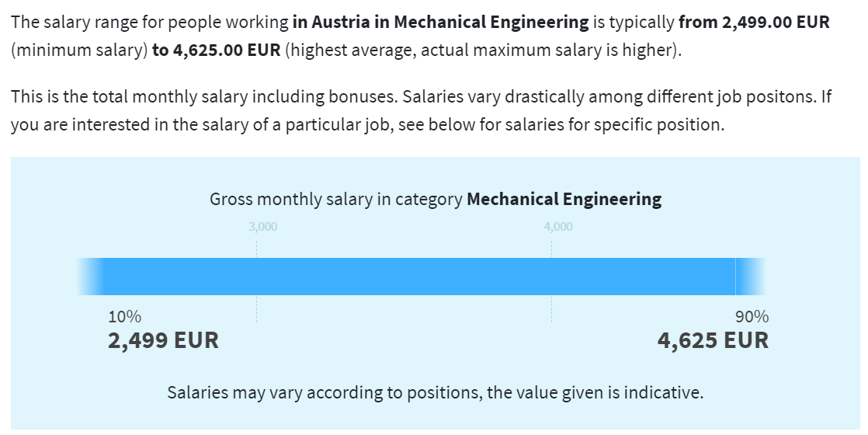Click the bold 'to 4,625.00 EUR' text

pyautogui.click(x=217, y=50)
